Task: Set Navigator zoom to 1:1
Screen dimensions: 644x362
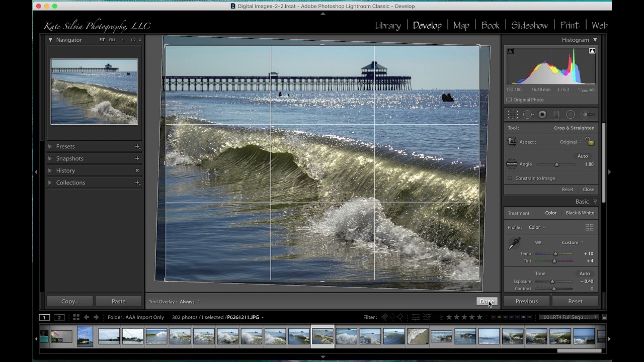Action: (x=122, y=40)
